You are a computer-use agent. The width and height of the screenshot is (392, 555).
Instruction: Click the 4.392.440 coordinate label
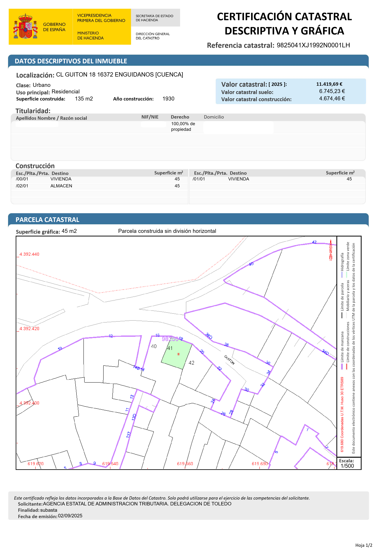29,254
